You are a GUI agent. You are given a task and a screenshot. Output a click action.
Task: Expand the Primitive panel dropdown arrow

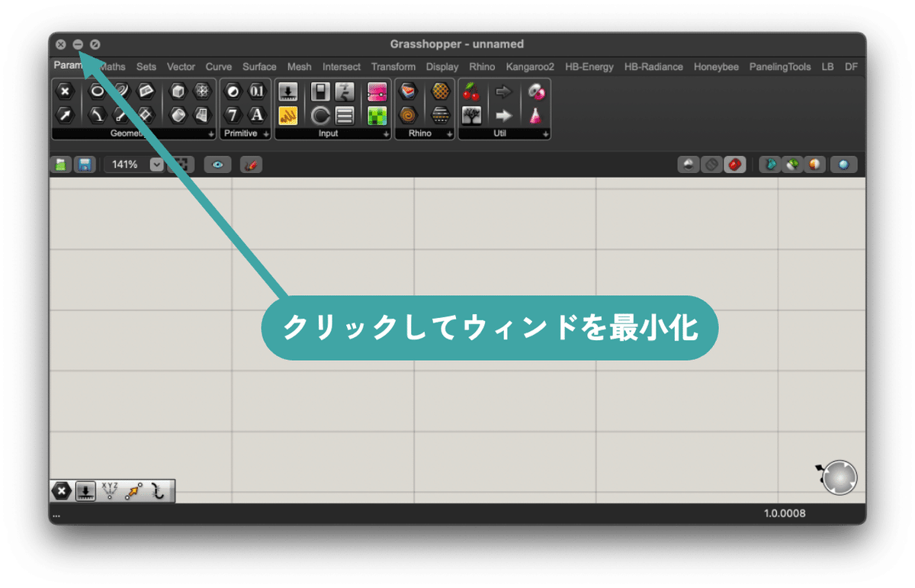pyautogui.click(x=266, y=133)
